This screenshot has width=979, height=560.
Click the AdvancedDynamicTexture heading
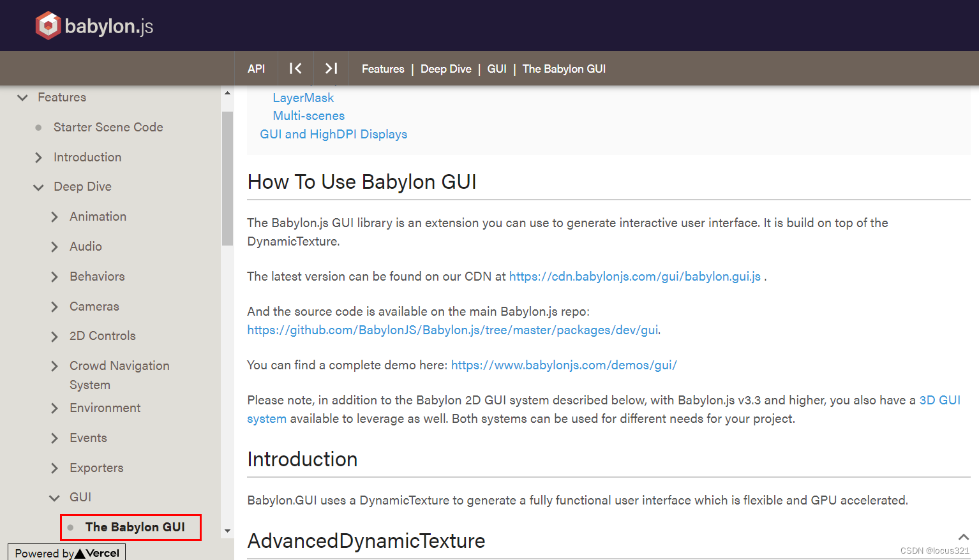366,541
